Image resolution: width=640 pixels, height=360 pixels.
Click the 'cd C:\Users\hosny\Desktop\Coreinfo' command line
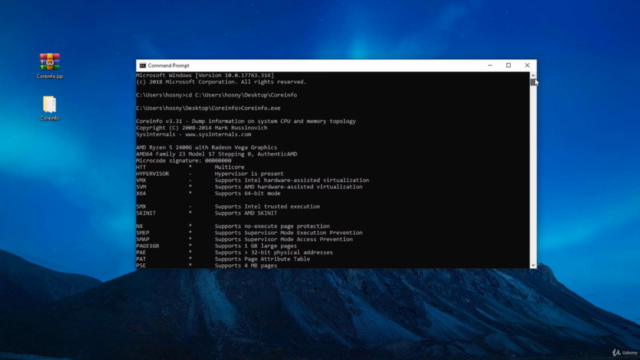pos(216,95)
